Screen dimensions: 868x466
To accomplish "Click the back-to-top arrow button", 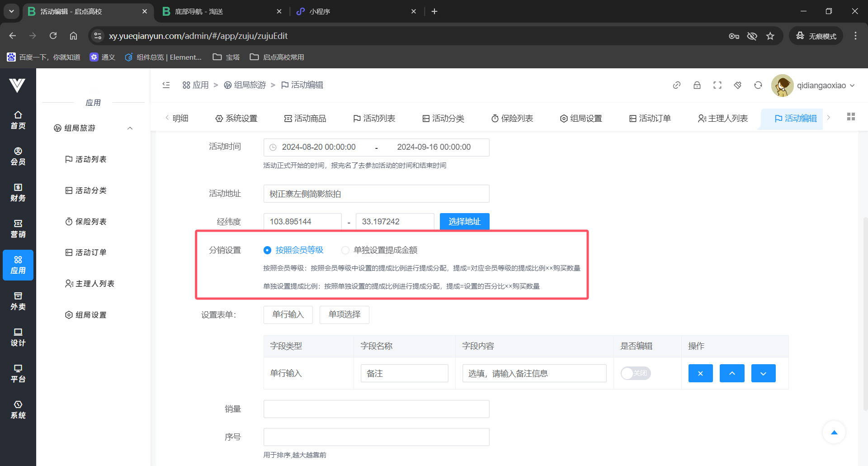I will coord(834,433).
